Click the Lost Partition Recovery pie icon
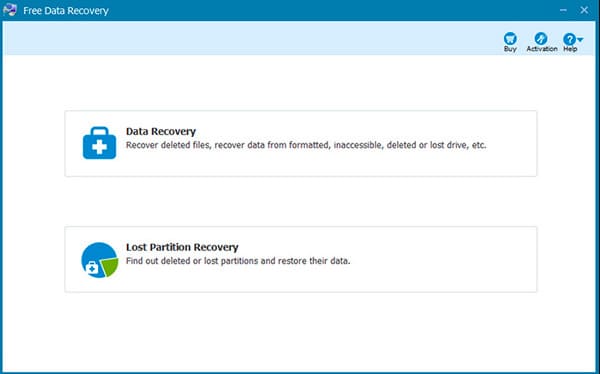600x374 pixels. point(99,260)
